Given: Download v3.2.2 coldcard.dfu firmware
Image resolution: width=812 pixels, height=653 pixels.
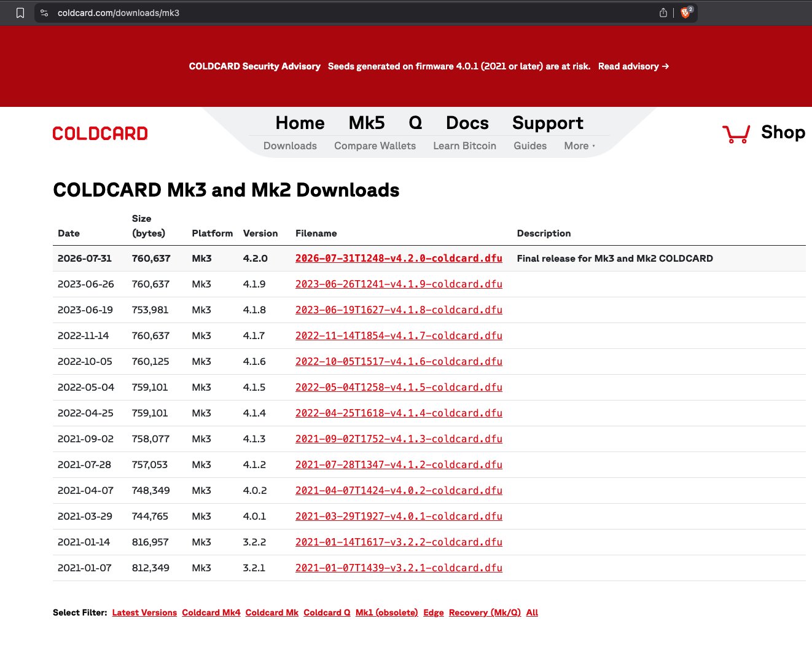Looking at the screenshot, I should [399, 542].
